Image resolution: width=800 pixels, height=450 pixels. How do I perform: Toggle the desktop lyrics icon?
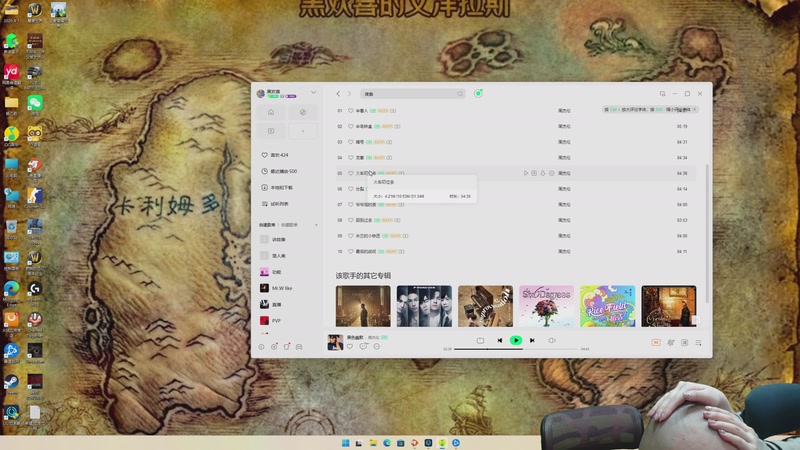(x=685, y=342)
